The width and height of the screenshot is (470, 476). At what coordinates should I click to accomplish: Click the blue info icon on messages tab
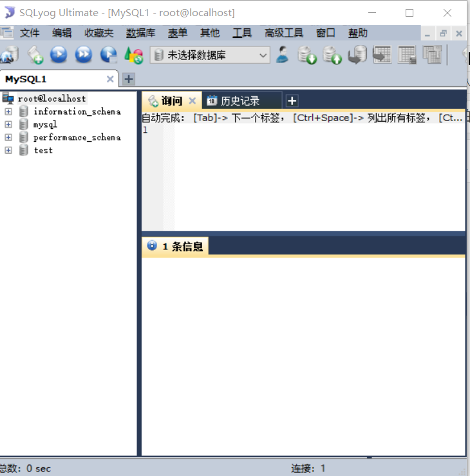click(152, 245)
